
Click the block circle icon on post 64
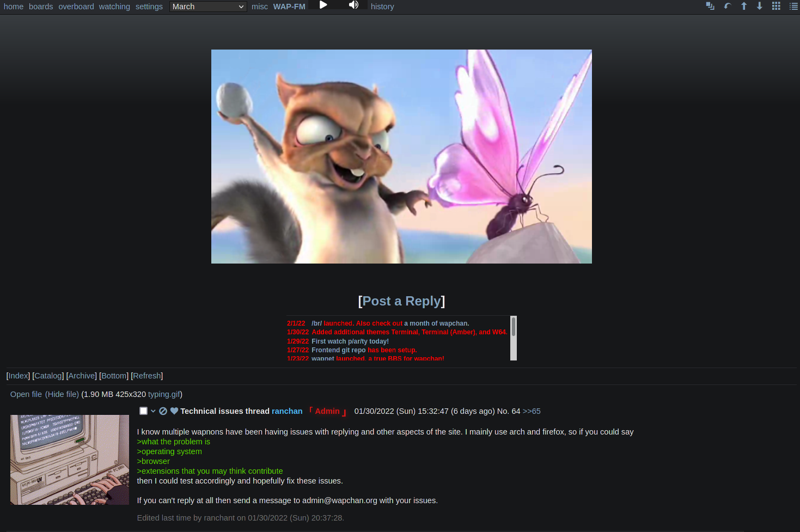click(x=163, y=411)
